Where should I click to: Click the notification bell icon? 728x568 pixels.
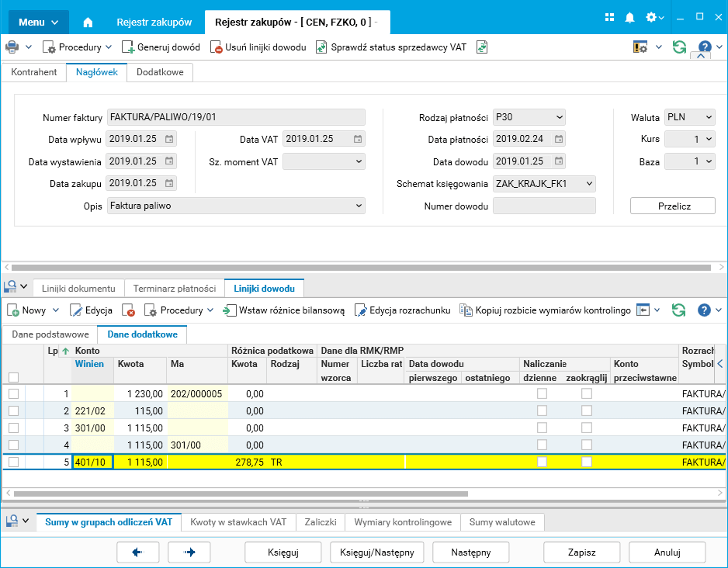coord(630,17)
